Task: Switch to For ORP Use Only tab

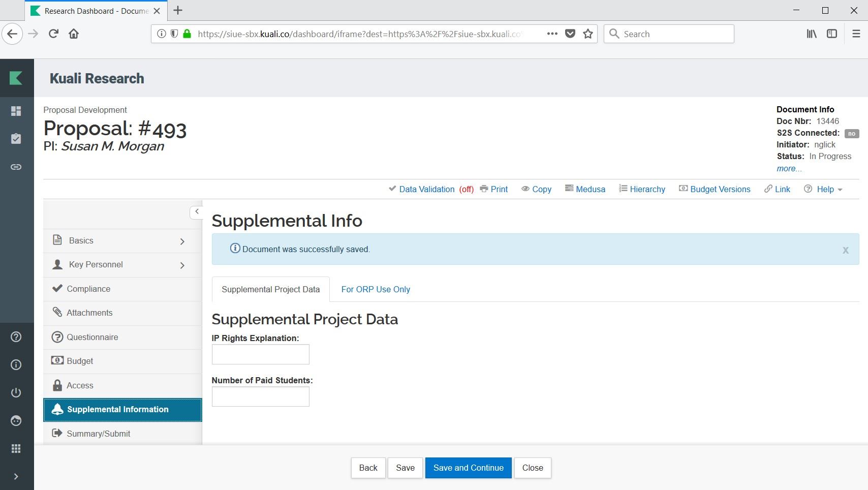Action: point(376,289)
